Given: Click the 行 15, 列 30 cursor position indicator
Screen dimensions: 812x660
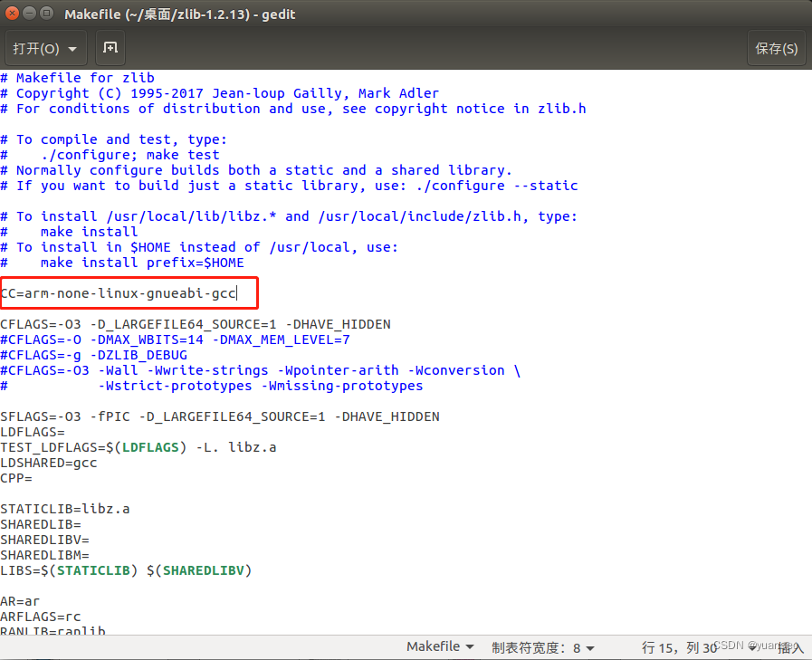Looking at the screenshot, I should tap(679, 647).
